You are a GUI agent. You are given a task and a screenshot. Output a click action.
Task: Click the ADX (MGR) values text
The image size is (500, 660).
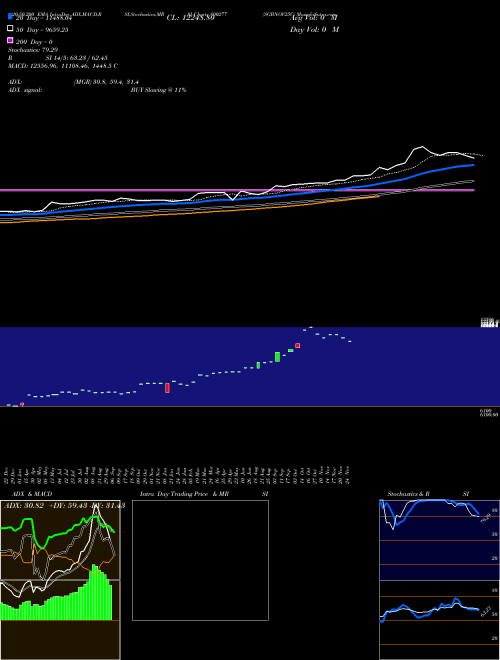pos(106,82)
